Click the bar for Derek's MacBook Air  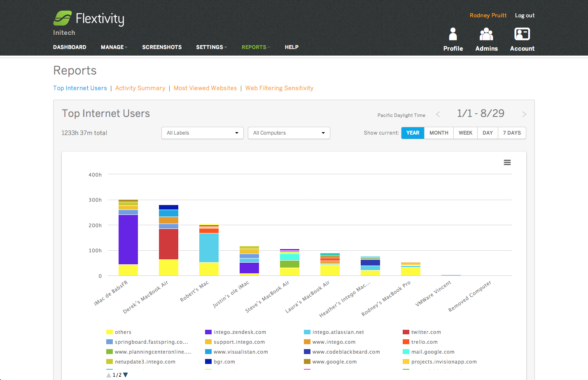(168, 239)
